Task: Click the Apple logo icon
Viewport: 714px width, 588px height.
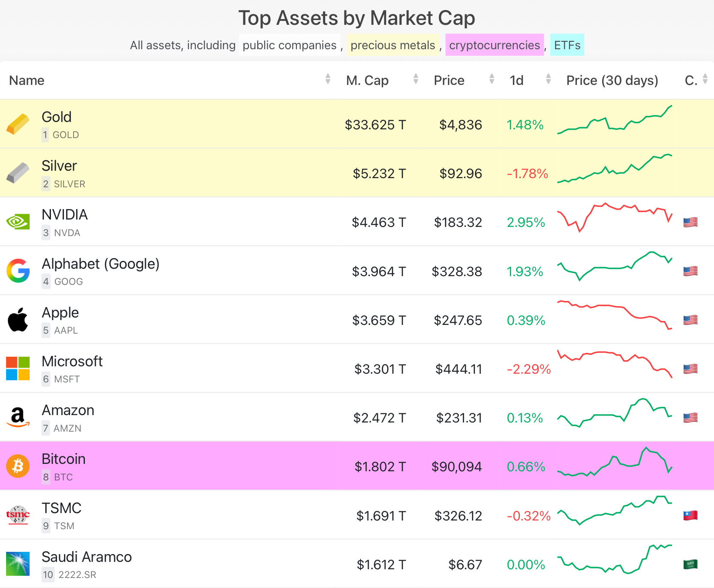Action: (18, 320)
